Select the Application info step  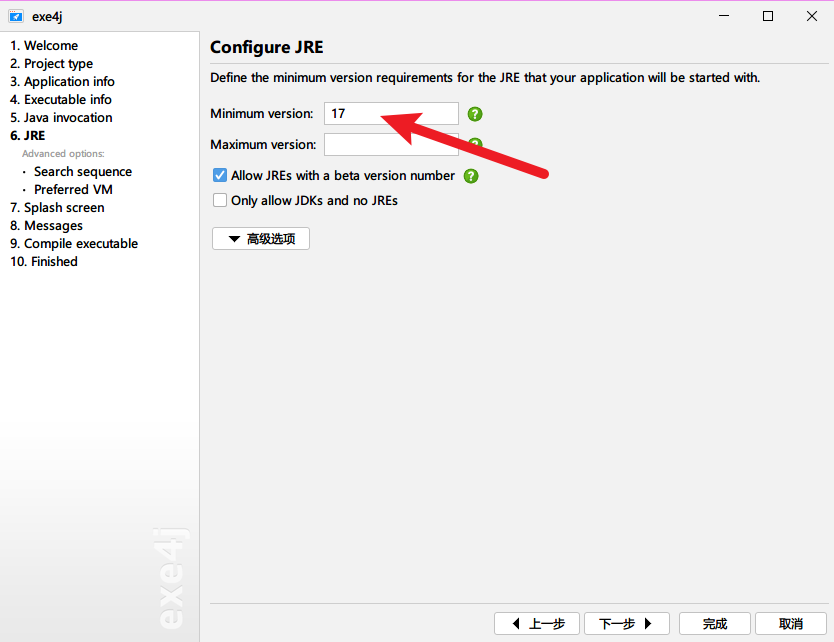tap(62, 82)
